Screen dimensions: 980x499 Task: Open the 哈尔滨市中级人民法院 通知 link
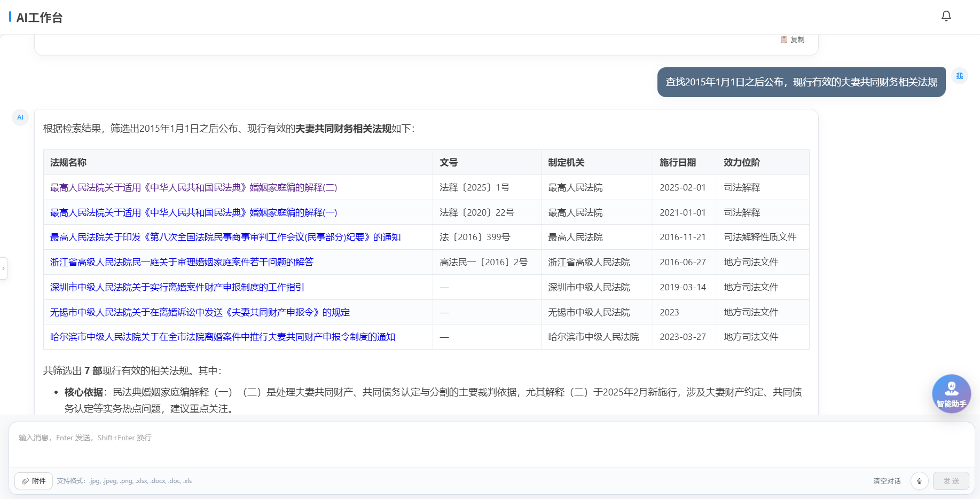[223, 337]
